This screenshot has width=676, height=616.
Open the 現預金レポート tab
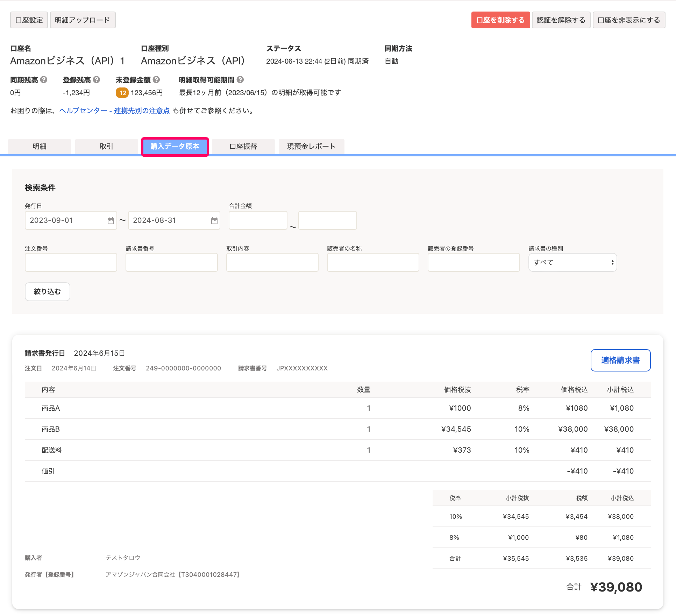[311, 147]
